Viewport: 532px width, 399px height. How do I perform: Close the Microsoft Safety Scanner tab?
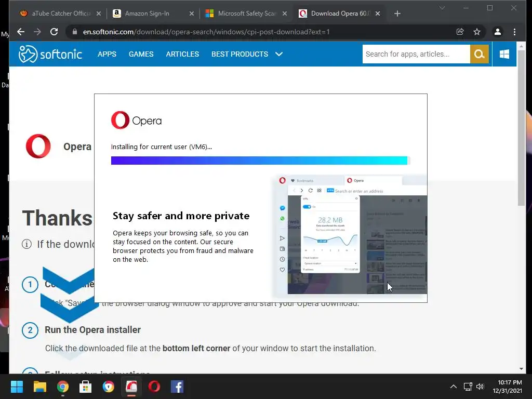[285, 14]
